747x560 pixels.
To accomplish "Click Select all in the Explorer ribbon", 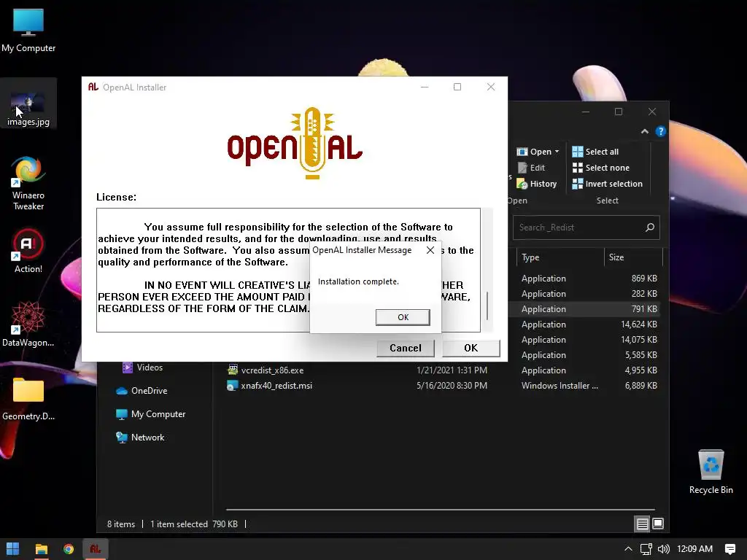I will coord(595,152).
